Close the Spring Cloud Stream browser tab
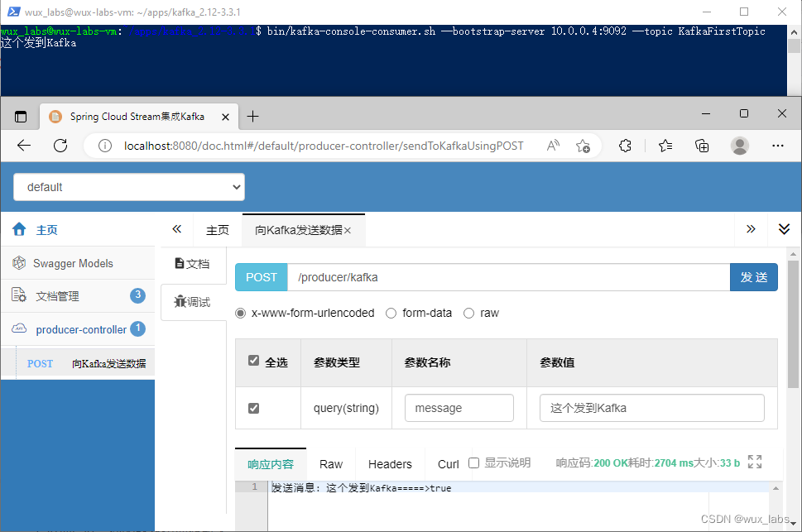 click(225, 117)
